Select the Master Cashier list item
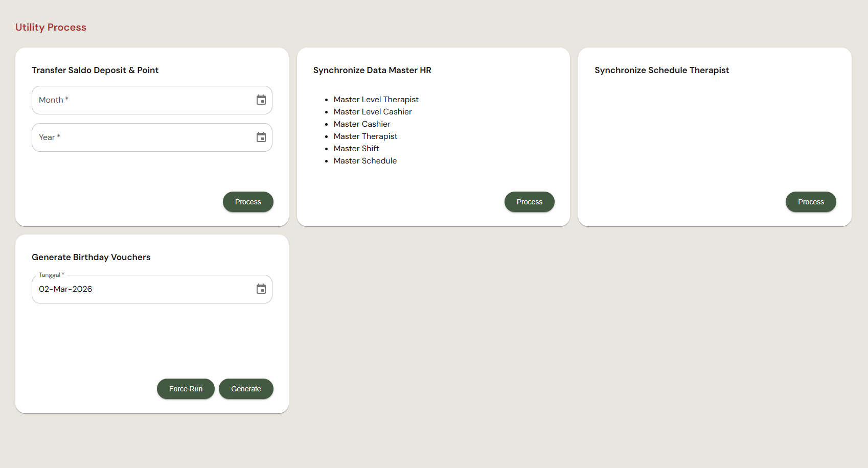This screenshot has height=468, width=868. click(x=362, y=124)
